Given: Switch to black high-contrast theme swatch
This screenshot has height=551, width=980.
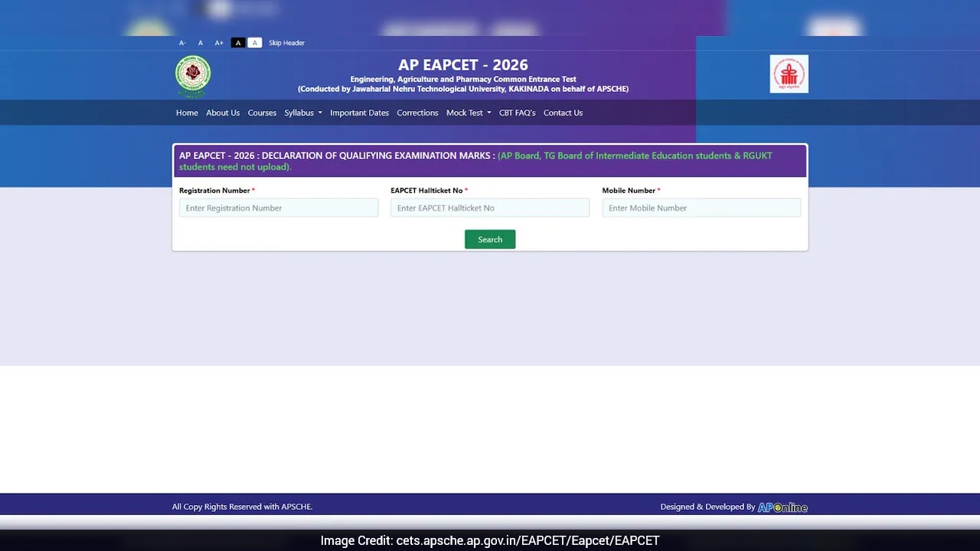Looking at the screenshot, I should click(238, 43).
